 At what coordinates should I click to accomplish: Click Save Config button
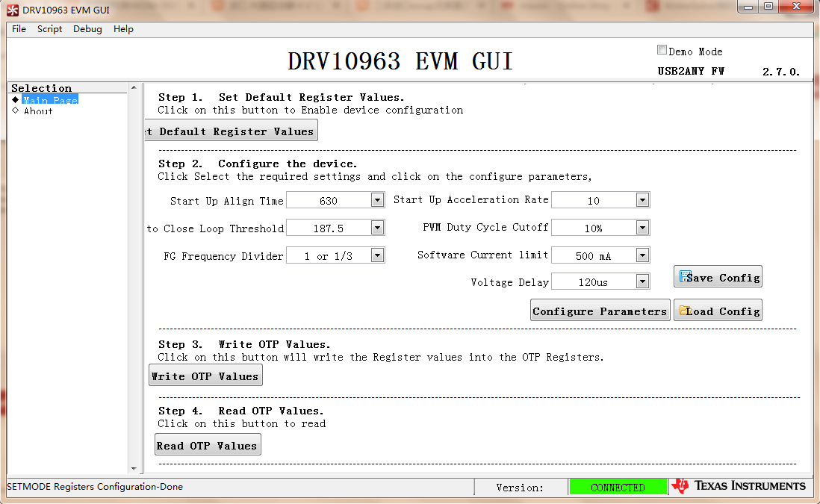click(718, 277)
